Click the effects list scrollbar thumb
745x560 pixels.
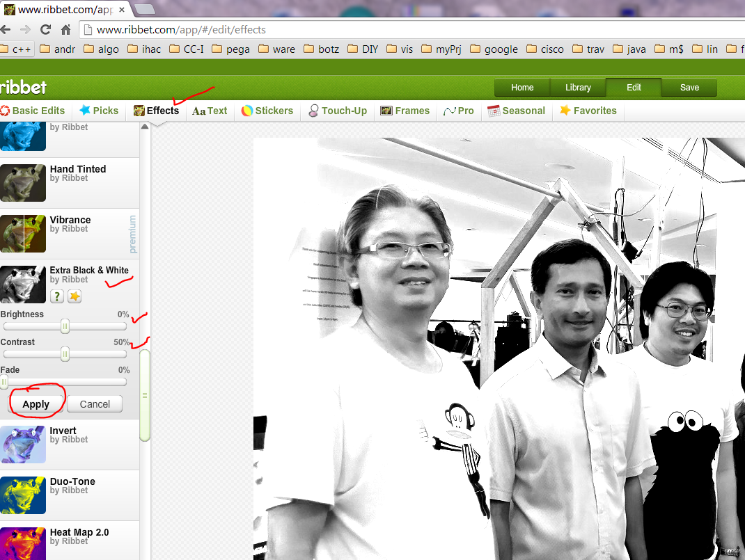[x=145, y=395]
